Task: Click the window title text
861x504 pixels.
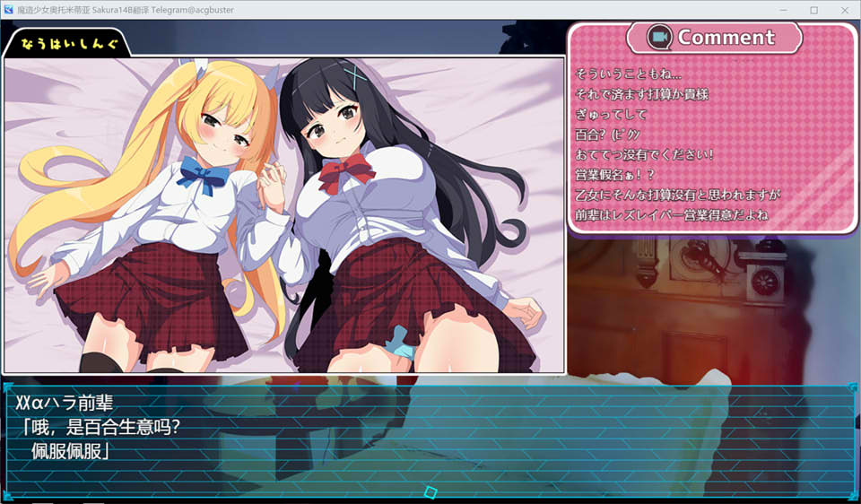Action: (x=126, y=10)
